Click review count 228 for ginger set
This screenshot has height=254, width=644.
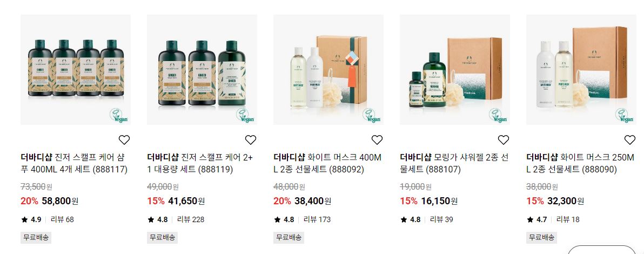pos(191,219)
